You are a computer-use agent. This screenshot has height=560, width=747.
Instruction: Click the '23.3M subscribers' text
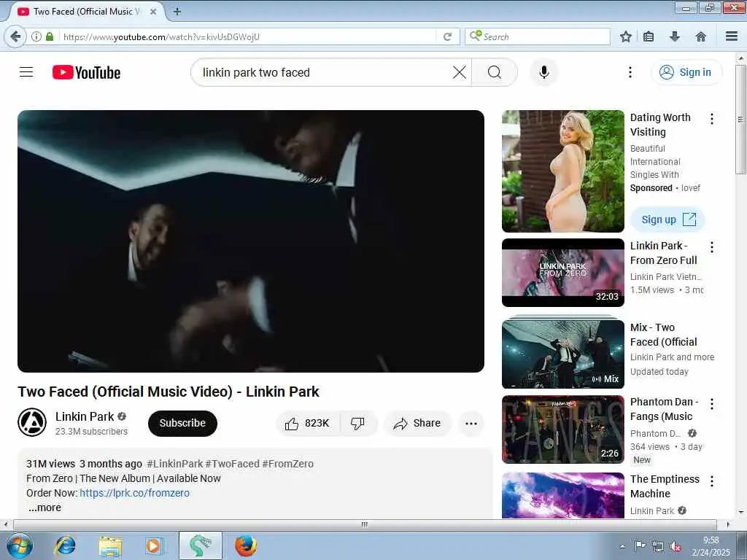(91, 432)
